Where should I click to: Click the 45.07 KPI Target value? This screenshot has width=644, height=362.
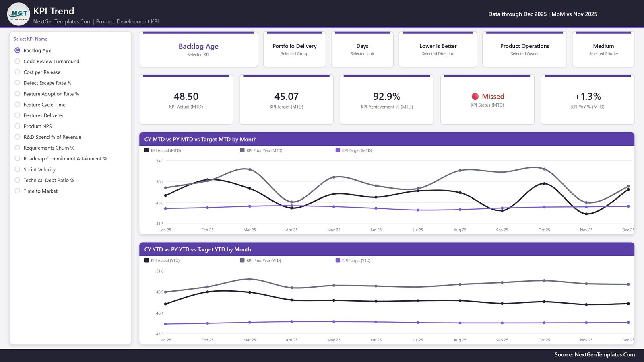tap(287, 97)
